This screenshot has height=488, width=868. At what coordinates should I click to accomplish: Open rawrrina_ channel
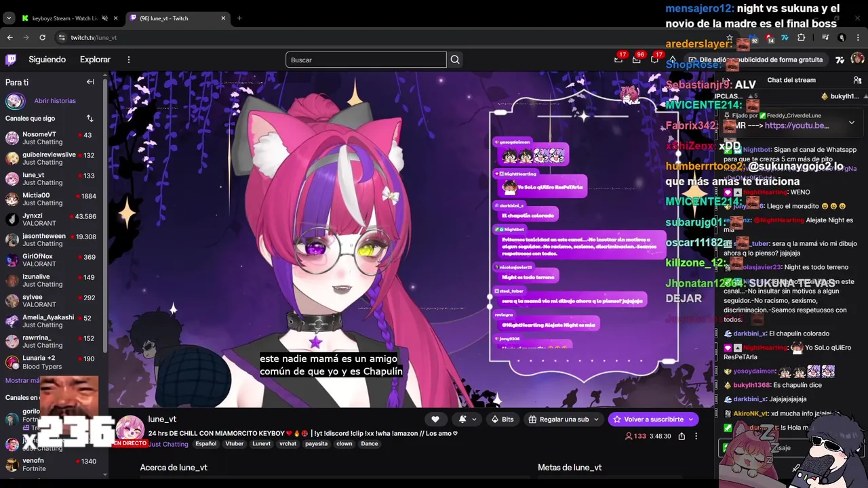[x=52, y=342]
